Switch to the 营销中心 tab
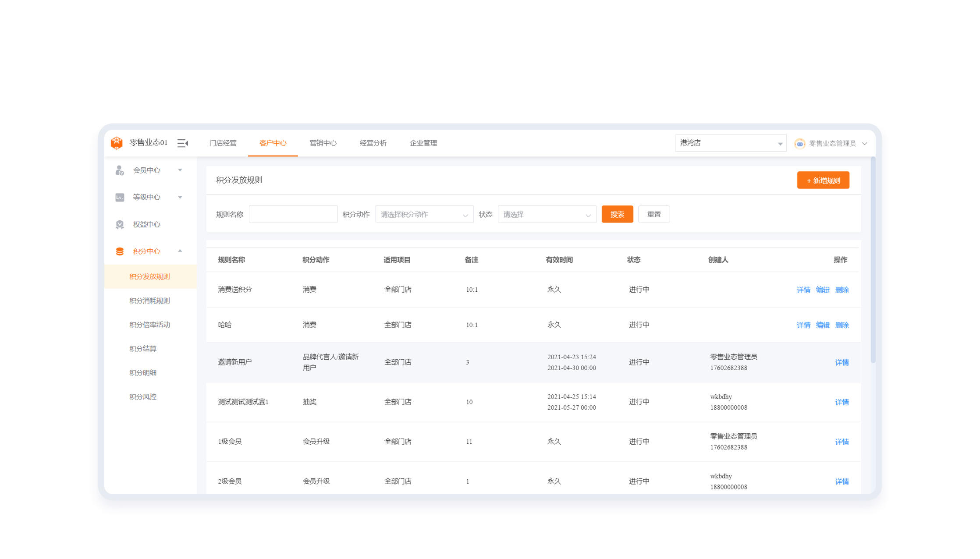The image size is (980, 559). (x=323, y=143)
